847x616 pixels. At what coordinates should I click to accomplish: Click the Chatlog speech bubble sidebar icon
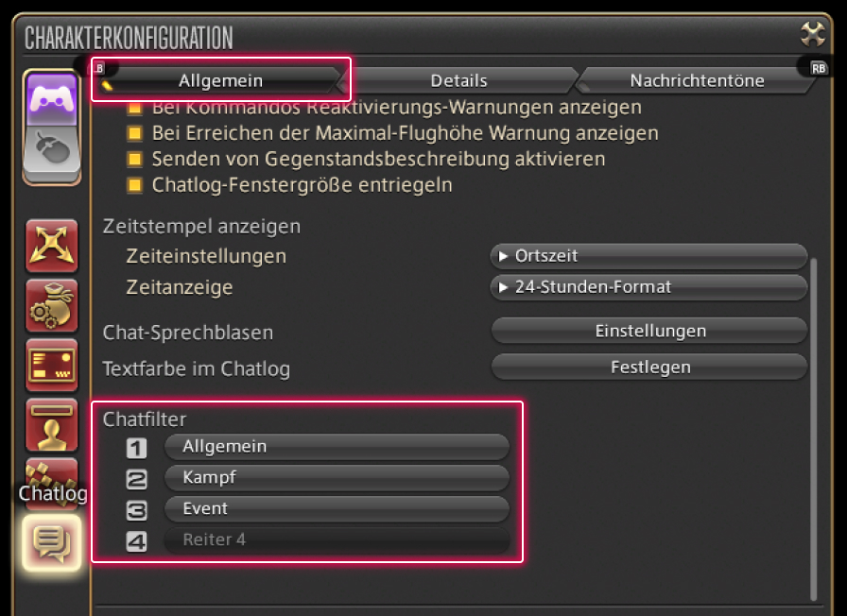tap(52, 541)
